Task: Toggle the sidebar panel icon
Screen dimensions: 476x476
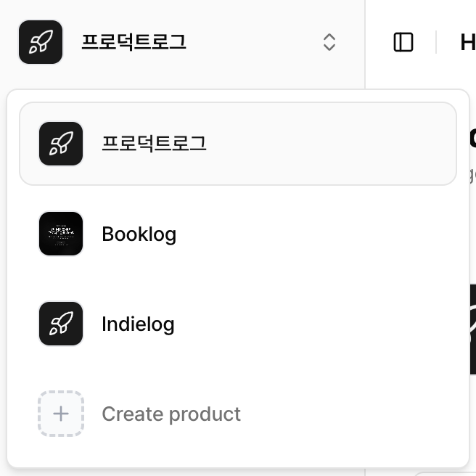Action: 403,42
